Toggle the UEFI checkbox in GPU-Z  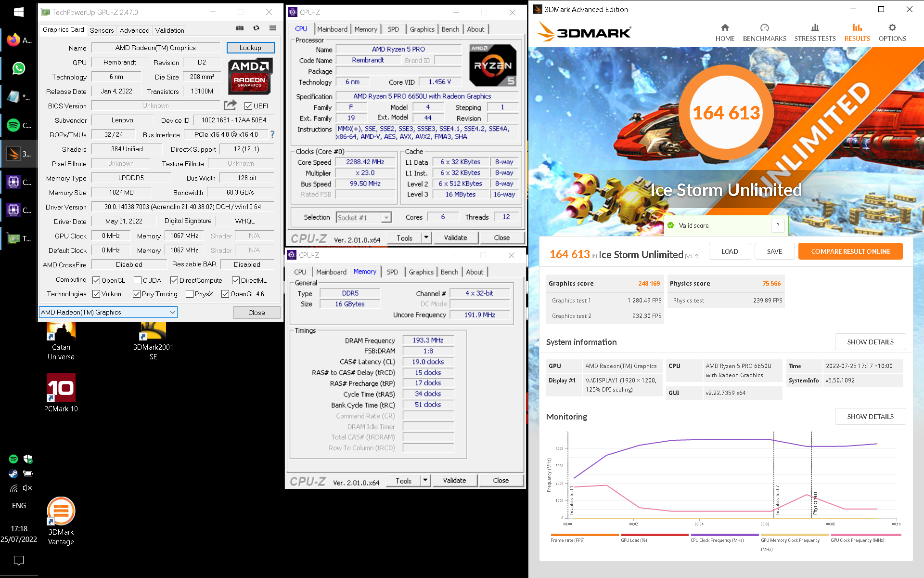tap(248, 106)
